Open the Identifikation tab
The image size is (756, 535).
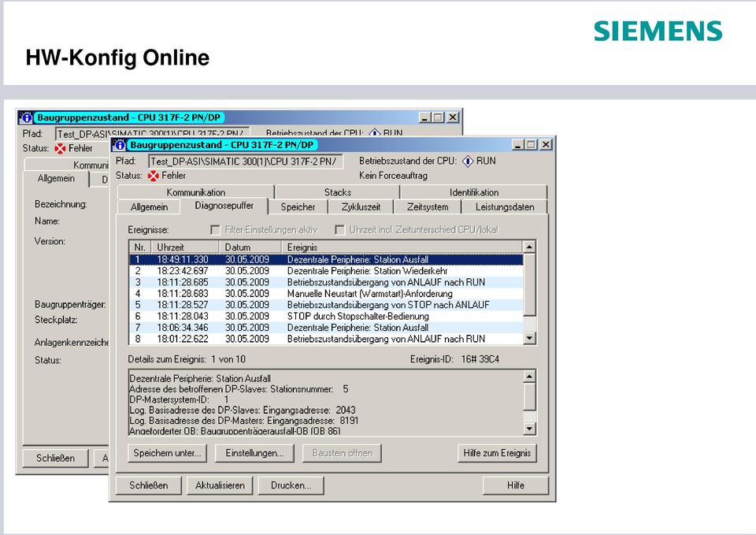[x=474, y=192]
